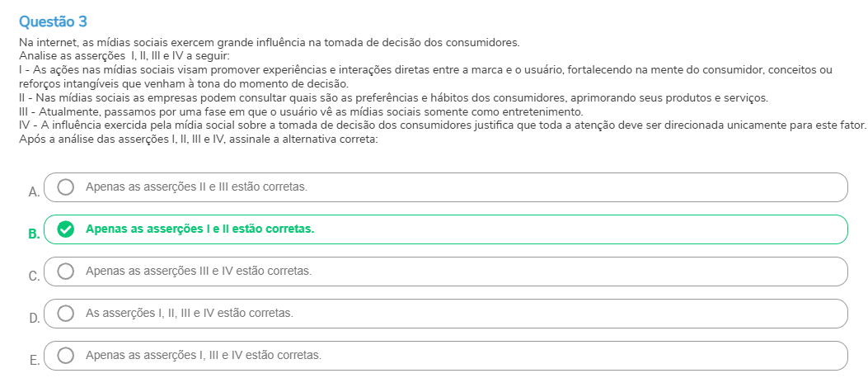The height and width of the screenshot is (378, 868).
Task: Select the answer text 'Apenas as asserções III e IV estão corretas'
Action: 199,271
